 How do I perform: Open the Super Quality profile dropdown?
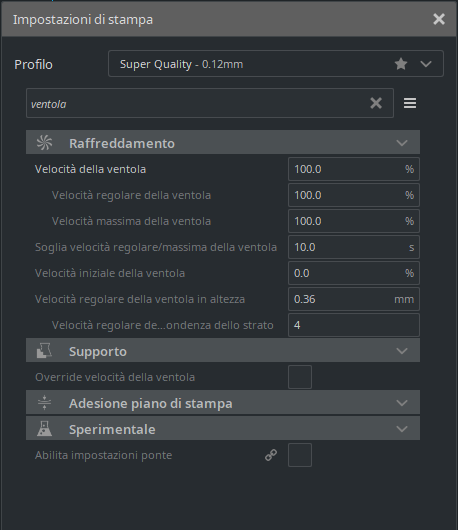276,64
